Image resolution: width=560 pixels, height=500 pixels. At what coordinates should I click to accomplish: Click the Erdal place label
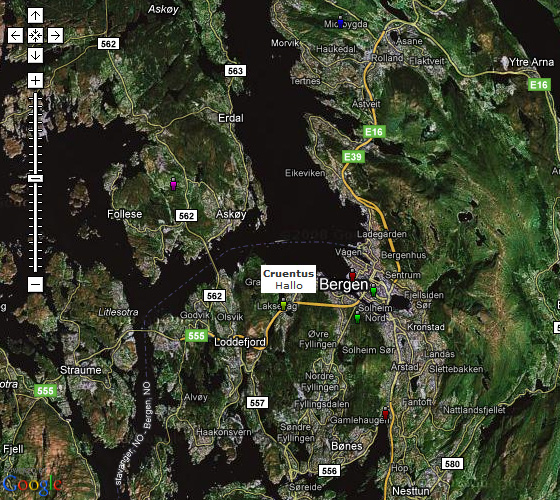(x=231, y=118)
